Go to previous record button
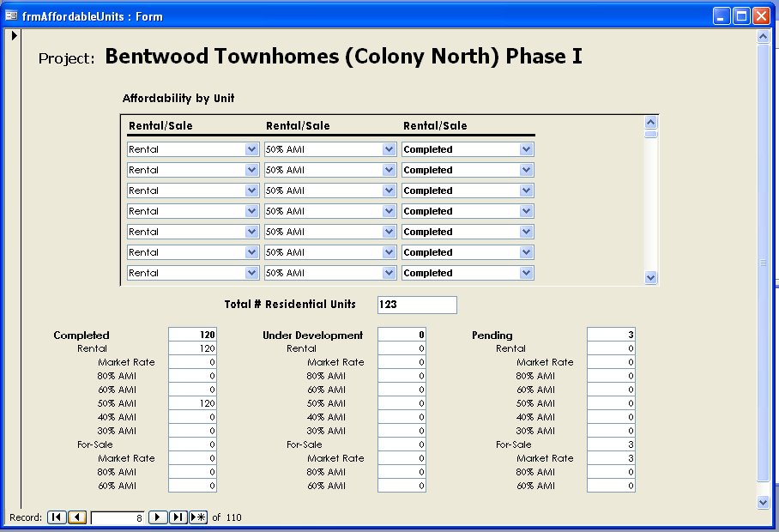 pyautogui.click(x=77, y=517)
